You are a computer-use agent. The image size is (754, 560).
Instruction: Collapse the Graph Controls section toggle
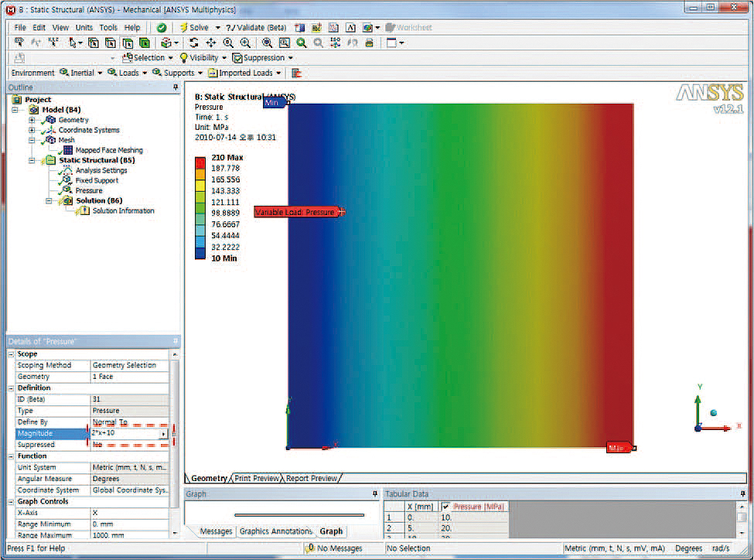pos(12,501)
